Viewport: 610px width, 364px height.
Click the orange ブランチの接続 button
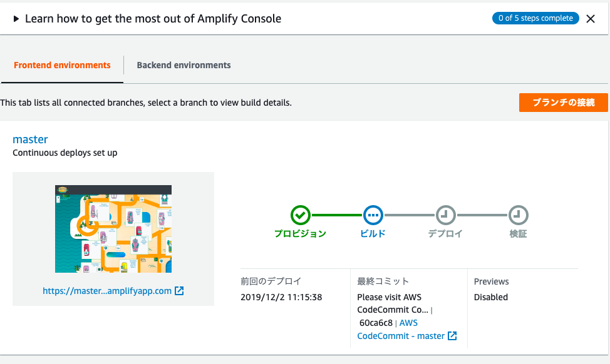[x=563, y=103]
